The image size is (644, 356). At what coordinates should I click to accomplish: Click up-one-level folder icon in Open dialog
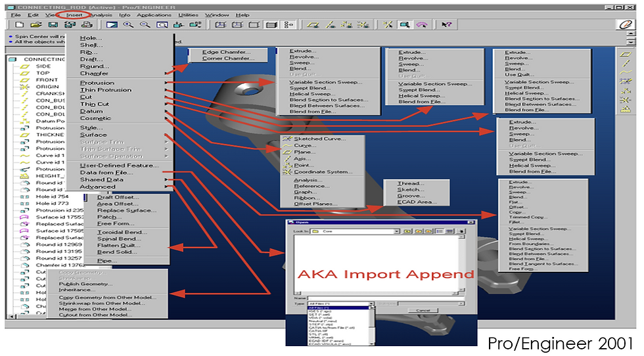pos(407,231)
